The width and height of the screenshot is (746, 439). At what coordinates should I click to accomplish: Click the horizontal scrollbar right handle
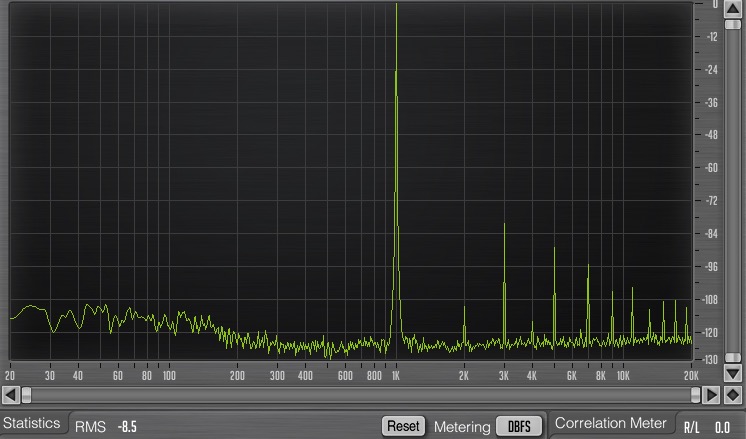[695, 395]
